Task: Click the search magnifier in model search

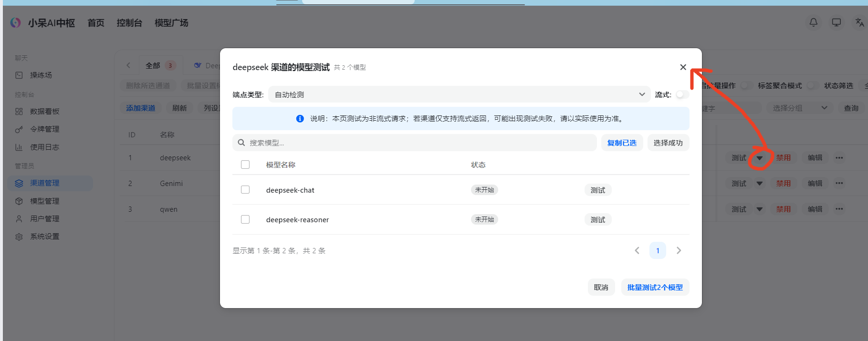Action: point(241,143)
